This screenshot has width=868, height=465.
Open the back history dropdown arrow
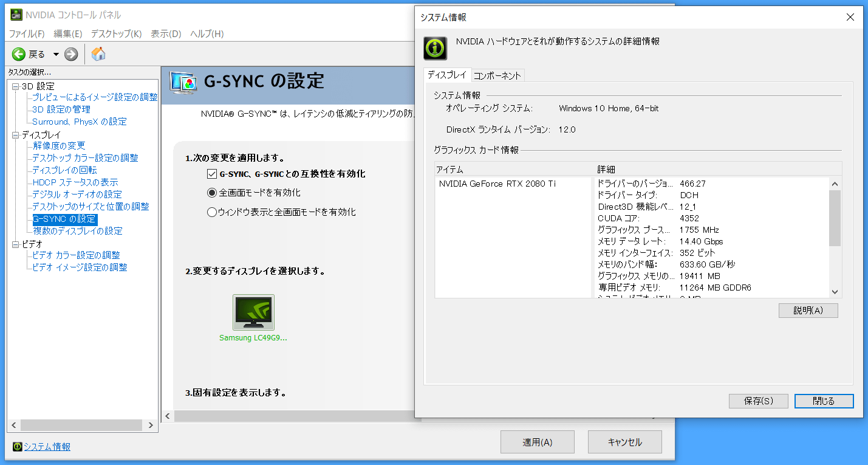pyautogui.click(x=56, y=54)
